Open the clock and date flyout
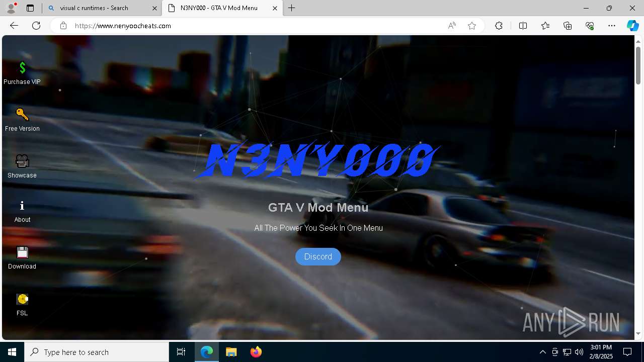 [601, 352]
